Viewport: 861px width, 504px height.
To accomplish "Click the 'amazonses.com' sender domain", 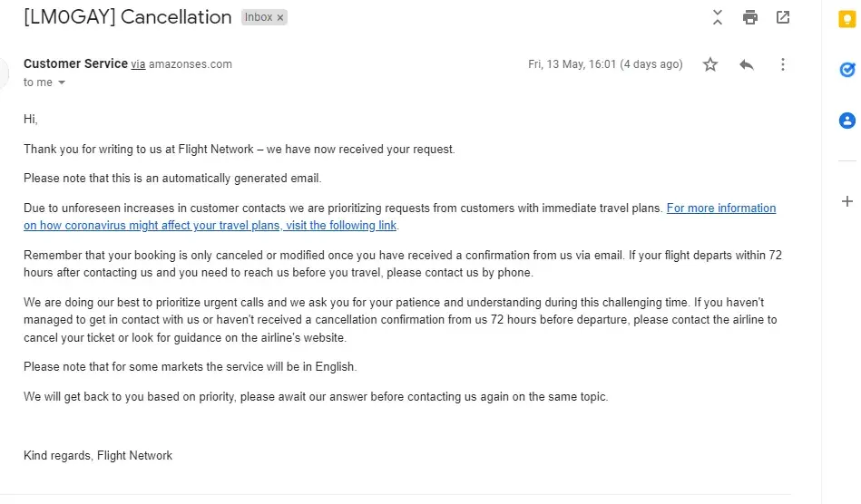I will point(191,64).
